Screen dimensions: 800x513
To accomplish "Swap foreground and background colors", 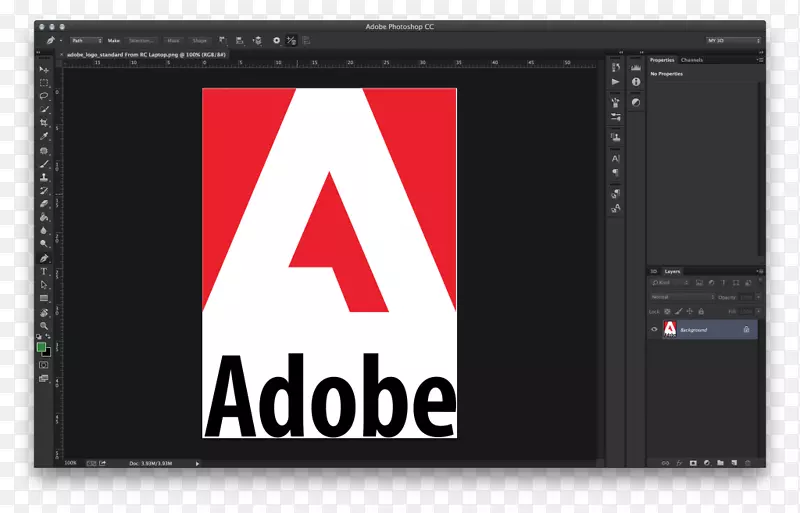I will tap(48, 336).
